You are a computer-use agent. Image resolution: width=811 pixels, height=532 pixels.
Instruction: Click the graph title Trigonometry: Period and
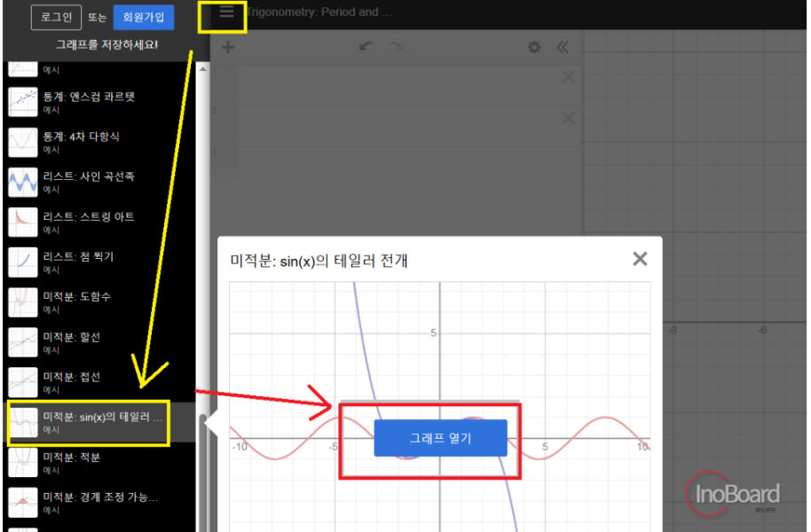(x=319, y=12)
